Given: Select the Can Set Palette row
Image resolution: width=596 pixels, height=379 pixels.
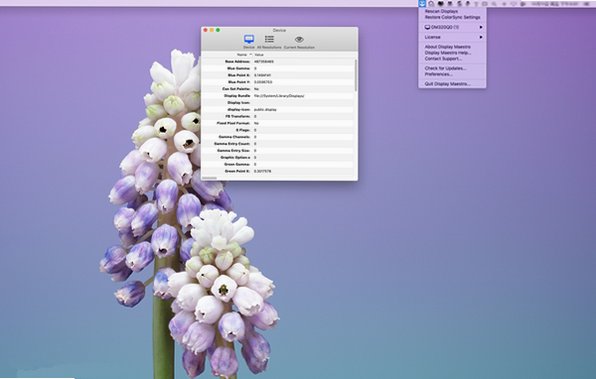Looking at the screenshot, I should 278,89.
